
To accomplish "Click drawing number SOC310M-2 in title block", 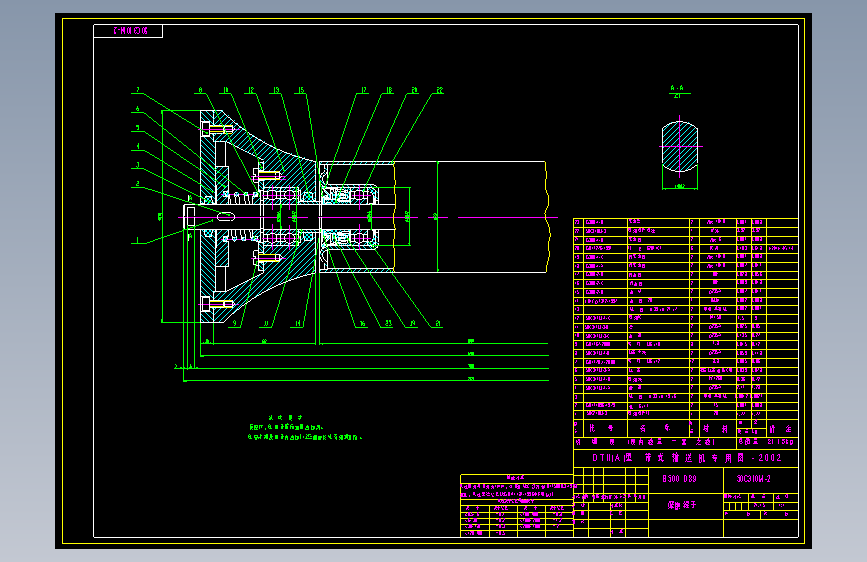I will tap(753, 478).
